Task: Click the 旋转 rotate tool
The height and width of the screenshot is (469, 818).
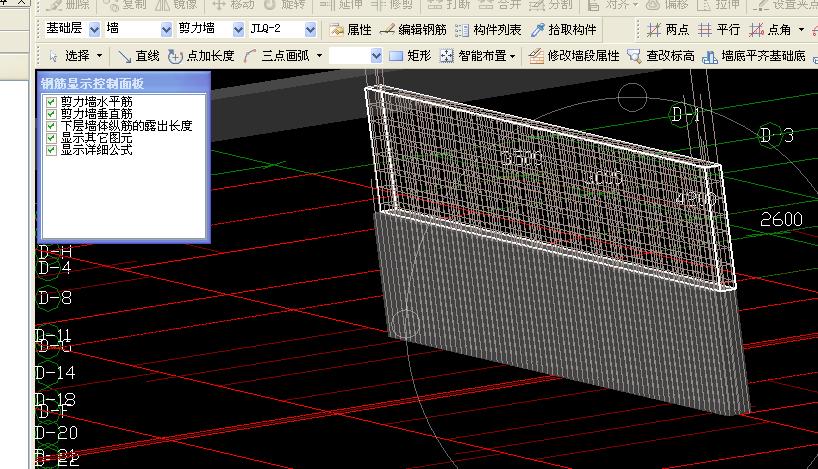Action: click(x=284, y=5)
